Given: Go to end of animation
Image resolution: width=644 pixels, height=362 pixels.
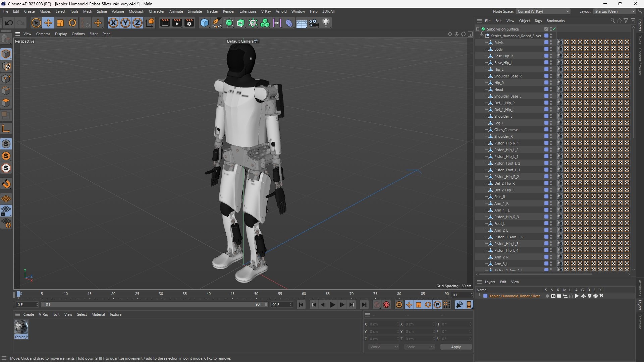Looking at the screenshot, I should 364,305.
